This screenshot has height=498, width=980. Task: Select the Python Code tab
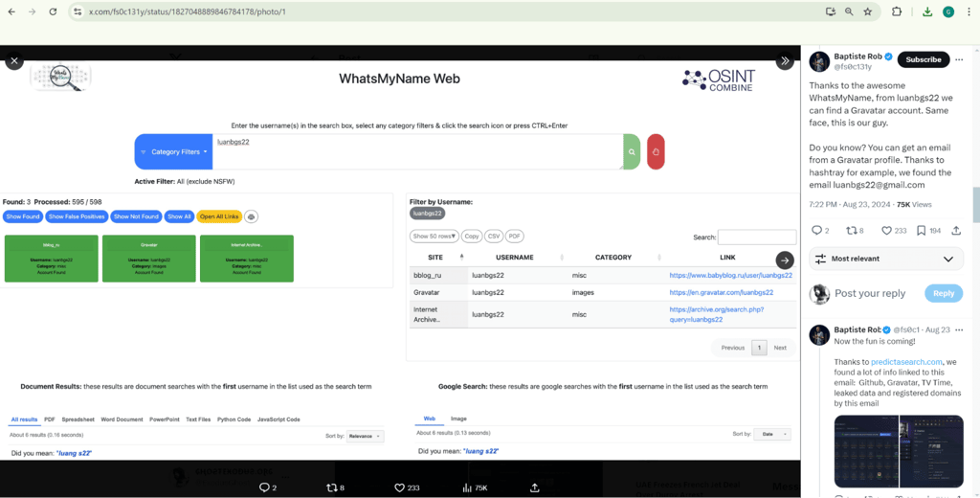pos(234,419)
